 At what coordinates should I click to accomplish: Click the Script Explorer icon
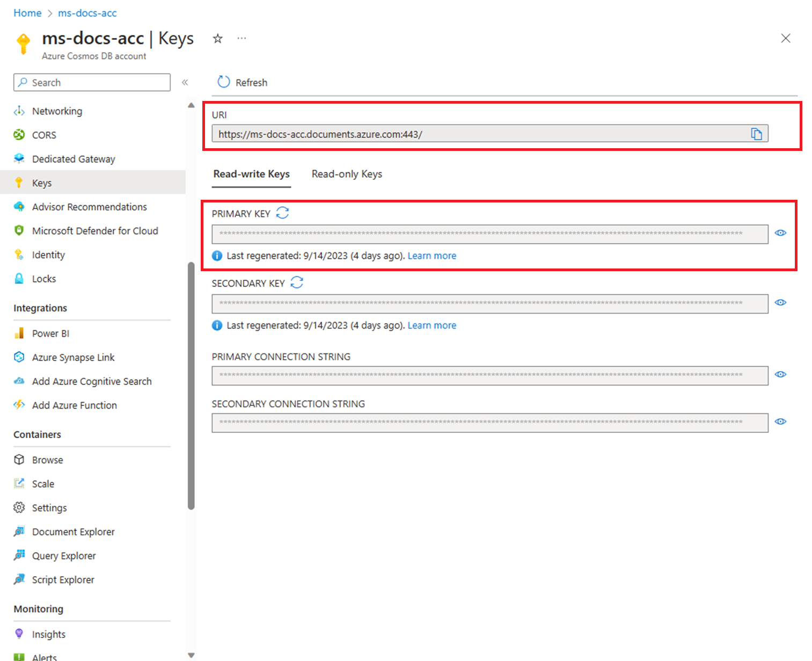(x=19, y=579)
